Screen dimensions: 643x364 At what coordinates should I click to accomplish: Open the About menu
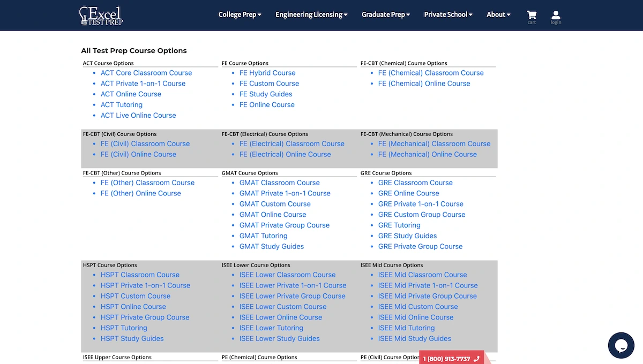click(x=498, y=15)
